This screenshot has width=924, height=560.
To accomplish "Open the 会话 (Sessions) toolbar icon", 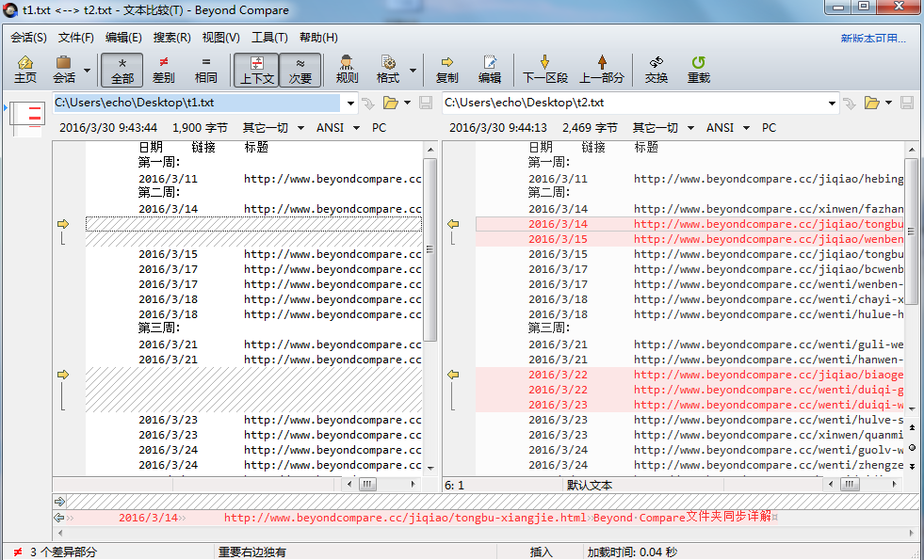I will pos(62,70).
